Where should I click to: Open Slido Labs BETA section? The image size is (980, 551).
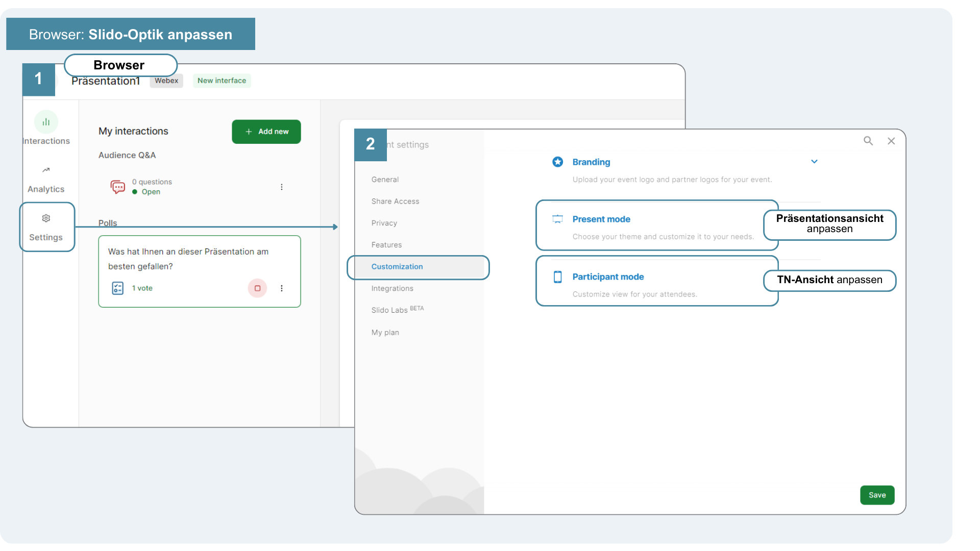click(x=398, y=310)
